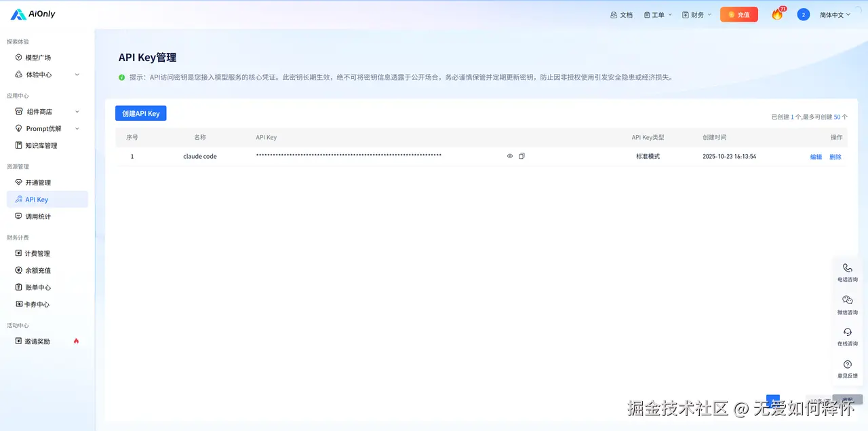Click the 调用统计 sidebar icon

(19, 217)
